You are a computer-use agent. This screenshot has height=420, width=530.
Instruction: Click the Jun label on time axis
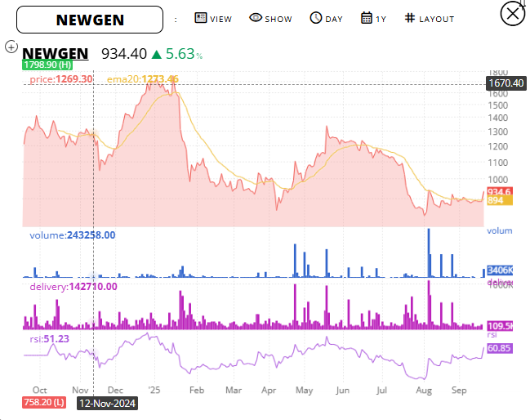click(x=342, y=391)
